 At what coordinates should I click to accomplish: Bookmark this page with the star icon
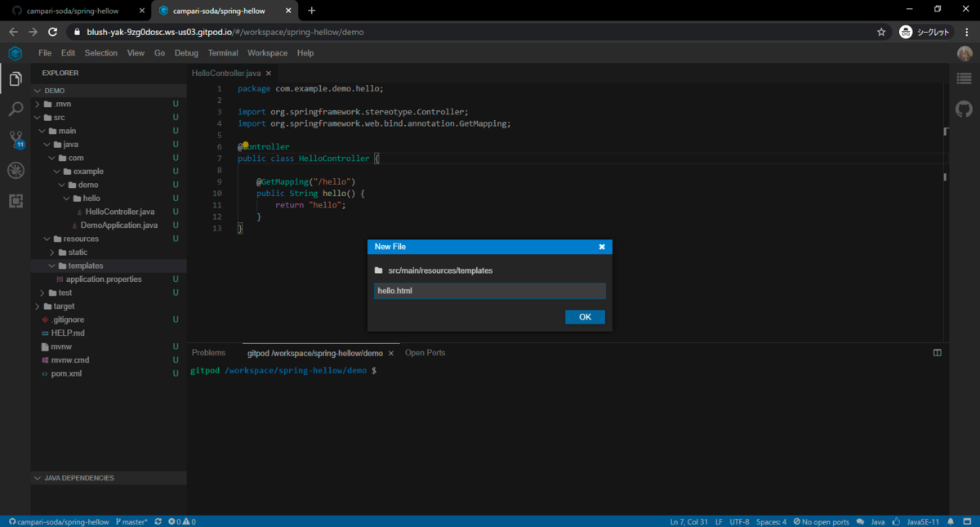(881, 32)
